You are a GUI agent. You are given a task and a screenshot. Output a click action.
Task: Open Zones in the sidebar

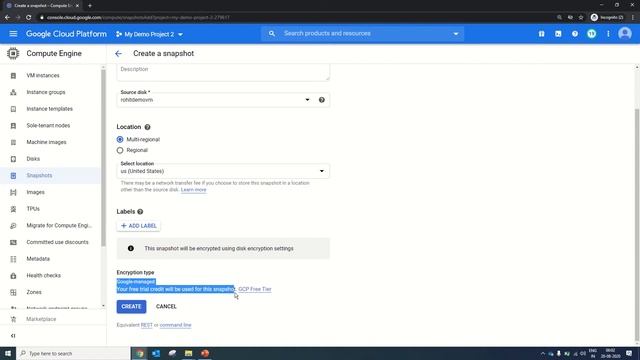pyautogui.click(x=34, y=292)
